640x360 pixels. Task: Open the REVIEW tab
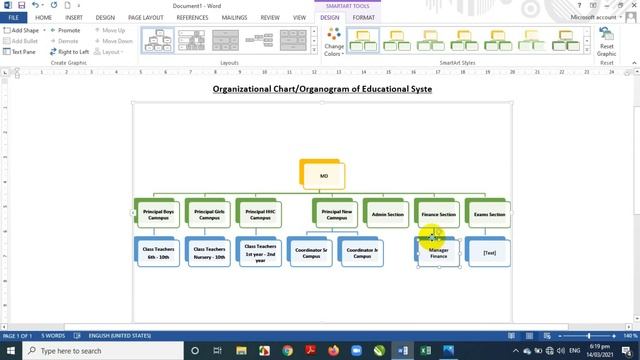pos(270,18)
